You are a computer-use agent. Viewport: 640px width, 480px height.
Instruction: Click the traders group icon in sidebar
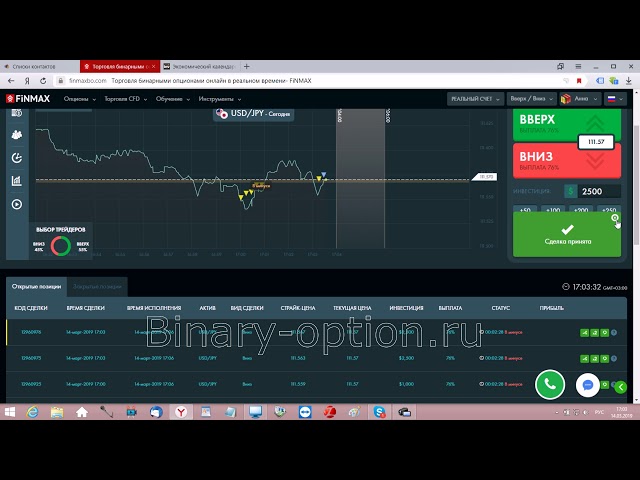(17, 134)
